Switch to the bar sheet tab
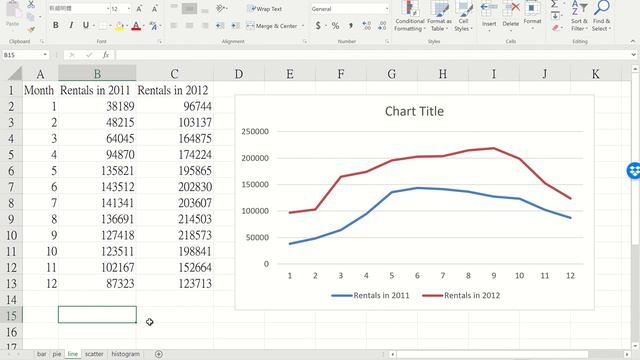Viewport: 640px width, 360px height. (x=41, y=354)
